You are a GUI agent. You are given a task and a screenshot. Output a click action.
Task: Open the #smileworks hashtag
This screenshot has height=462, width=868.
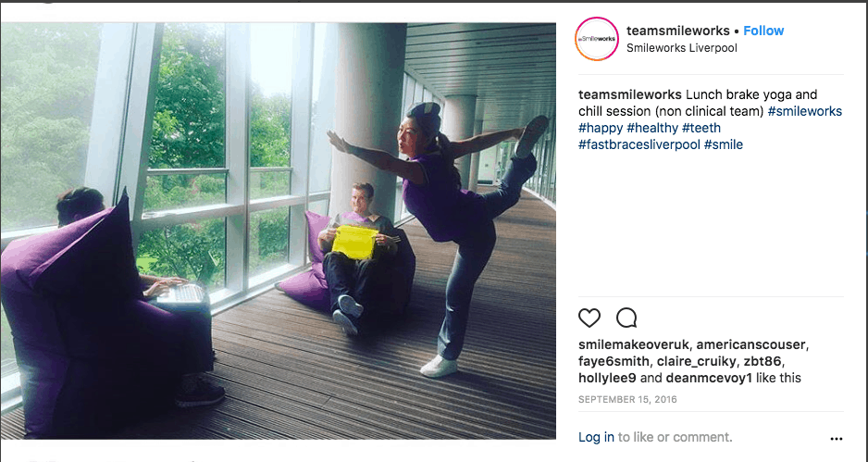[805, 111]
